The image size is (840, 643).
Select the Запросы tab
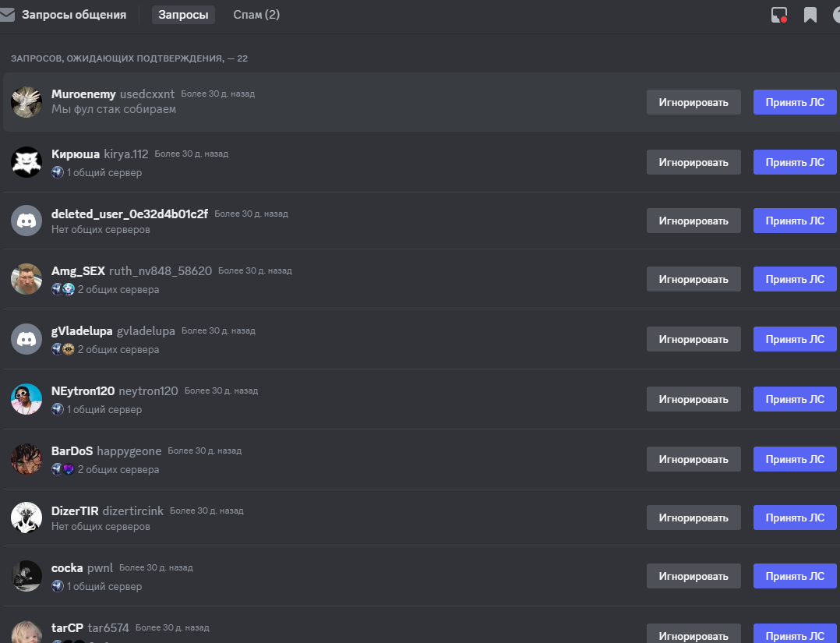point(183,15)
